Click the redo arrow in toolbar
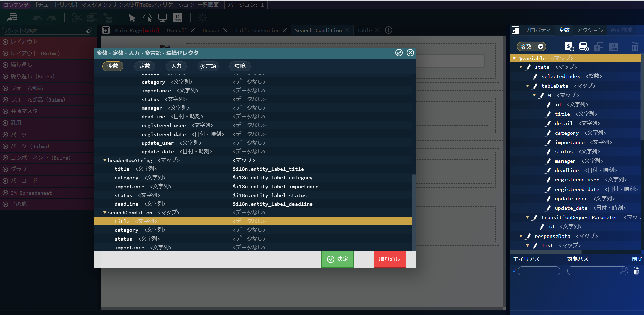The image size is (644, 315). [52, 18]
